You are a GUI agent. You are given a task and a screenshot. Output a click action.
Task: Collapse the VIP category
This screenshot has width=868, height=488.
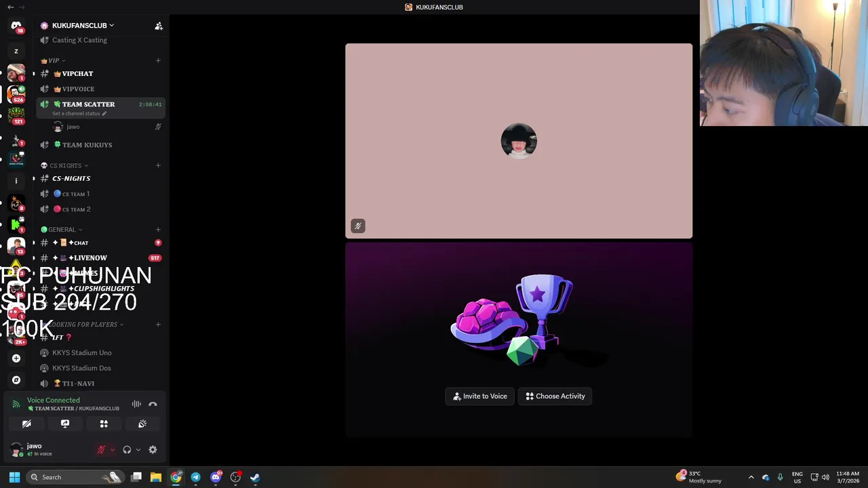click(53, 60)
